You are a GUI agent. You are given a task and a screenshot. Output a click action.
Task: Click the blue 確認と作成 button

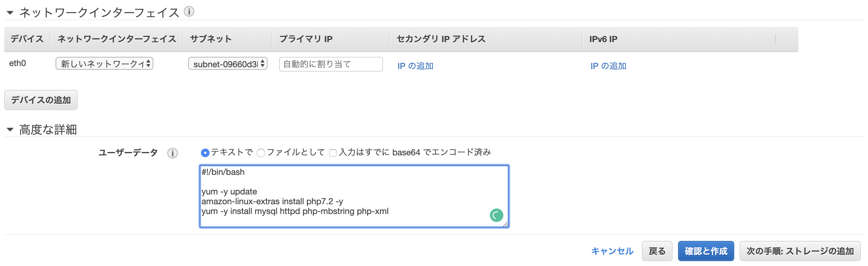[x=706, y=251]
